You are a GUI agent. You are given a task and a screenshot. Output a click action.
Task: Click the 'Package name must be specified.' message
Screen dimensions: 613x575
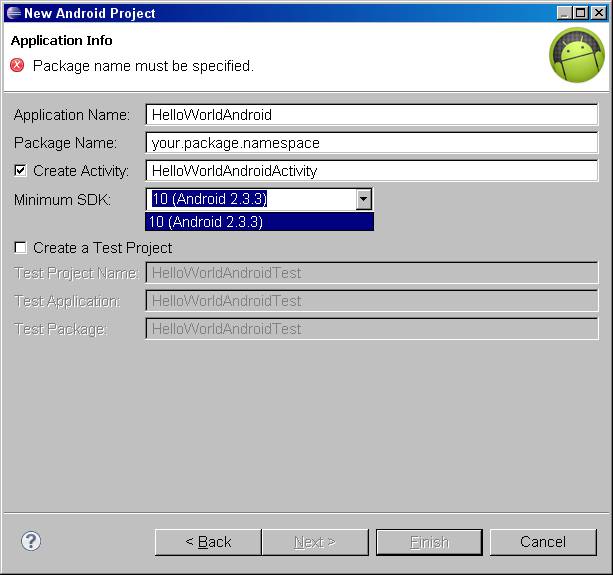143,66
